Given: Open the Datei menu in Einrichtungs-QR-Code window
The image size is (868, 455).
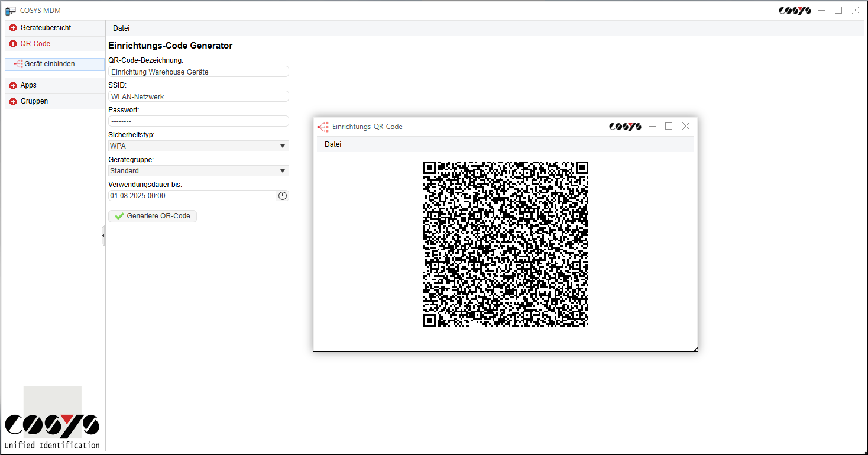Looking at the screenshot, I should coord(333,144).
